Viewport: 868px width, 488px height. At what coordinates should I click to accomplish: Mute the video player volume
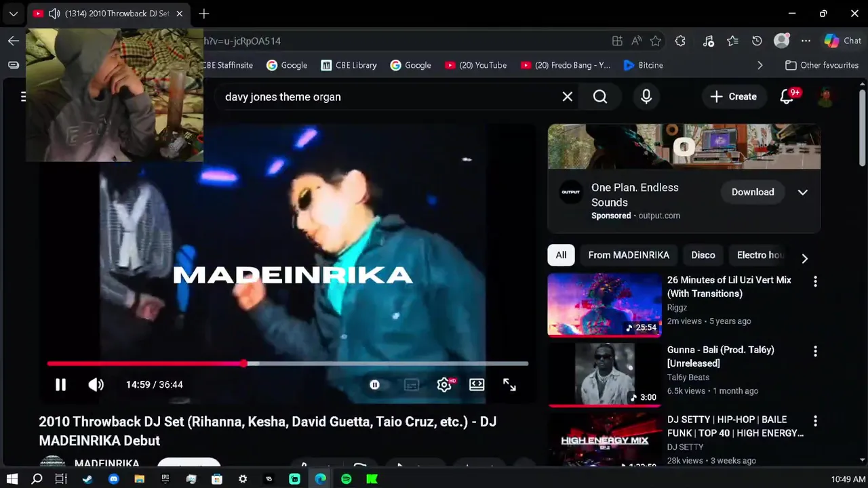[96, 384]
